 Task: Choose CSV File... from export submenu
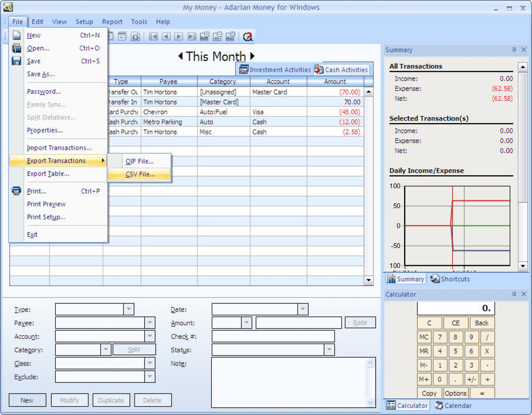[x=140, y=174]
